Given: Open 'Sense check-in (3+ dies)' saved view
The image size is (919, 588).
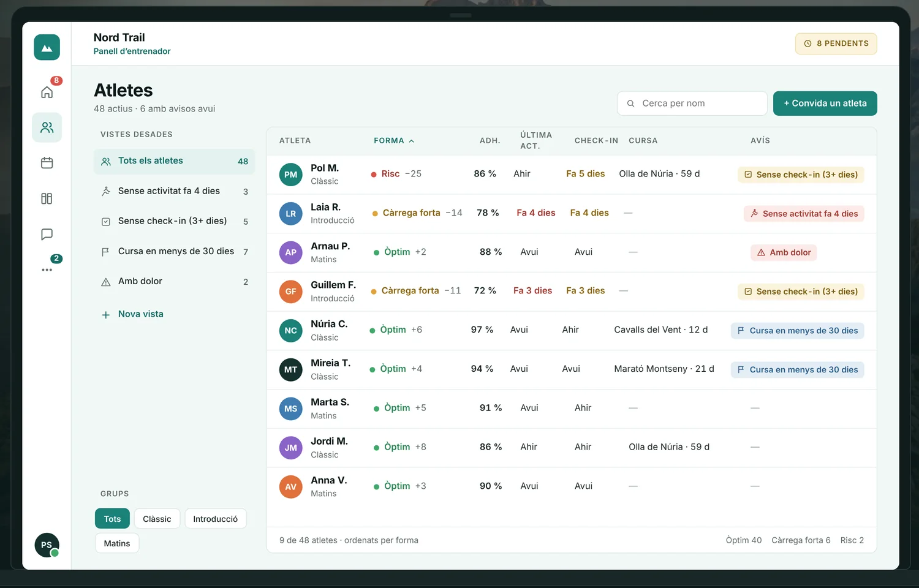Looking at the screenshot, I should pyautogui.click(x=175, y=221).
